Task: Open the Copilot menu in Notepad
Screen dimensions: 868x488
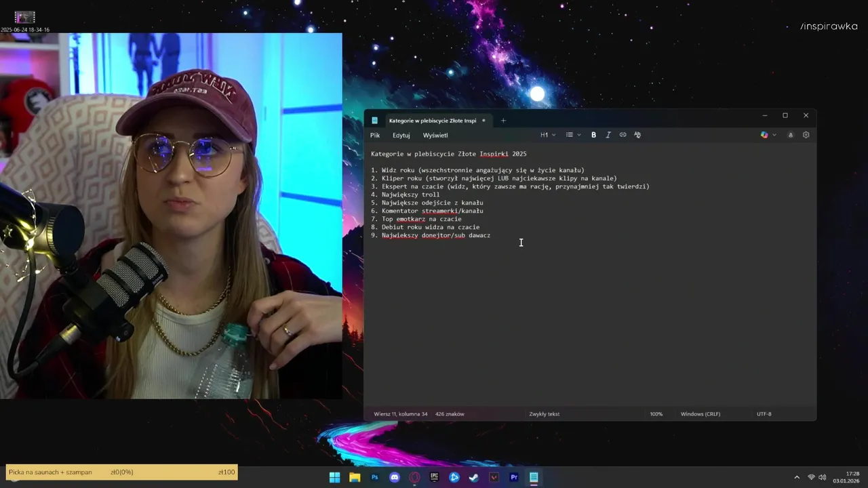Action: 768,135
